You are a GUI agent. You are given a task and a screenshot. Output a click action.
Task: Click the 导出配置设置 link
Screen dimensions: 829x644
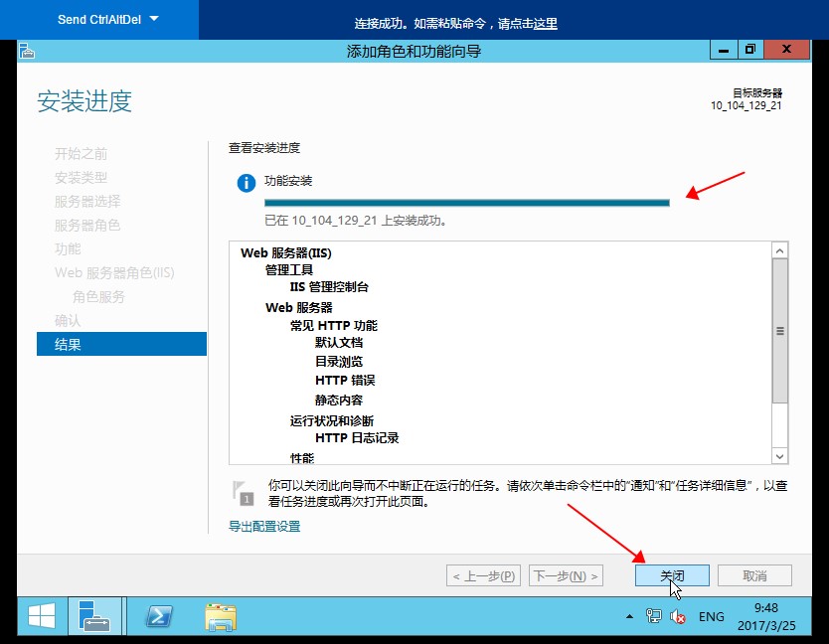coord(264,527)
